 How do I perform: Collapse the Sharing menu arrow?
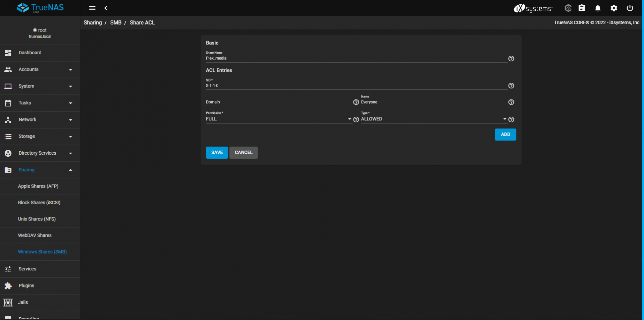click(70, 170)
